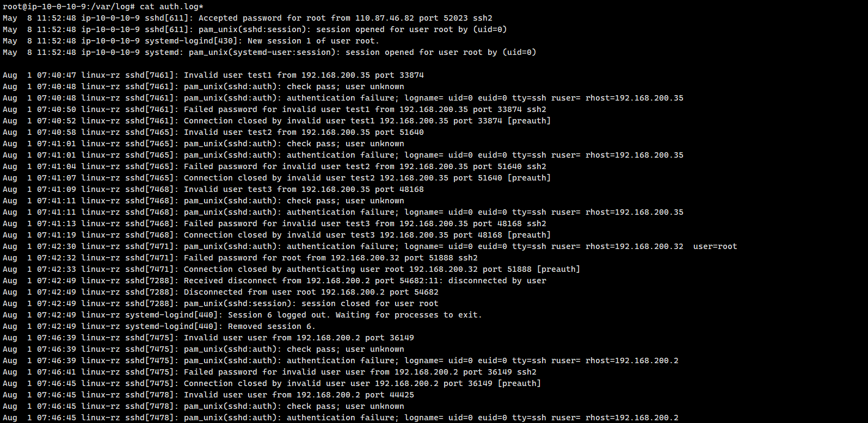
Task: Click 'session closed for user root' line
Action: click(220, 303)
